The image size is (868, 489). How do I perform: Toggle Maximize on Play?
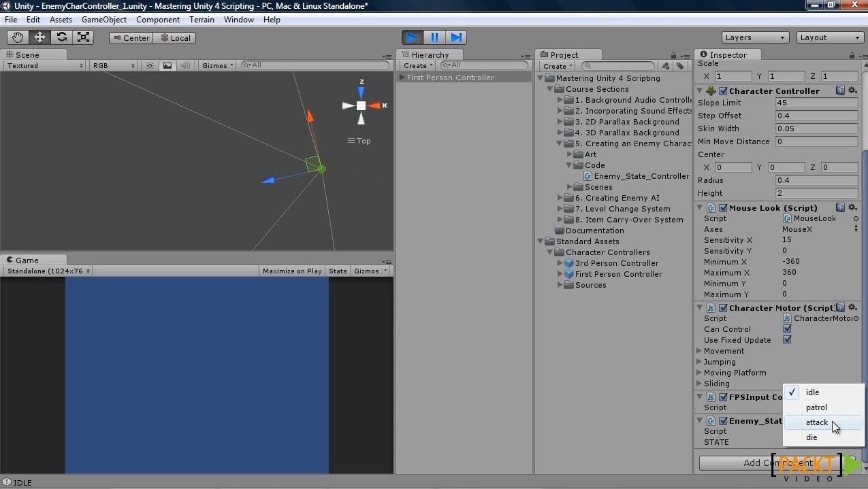pyautogui.click(x=292, y=271)
